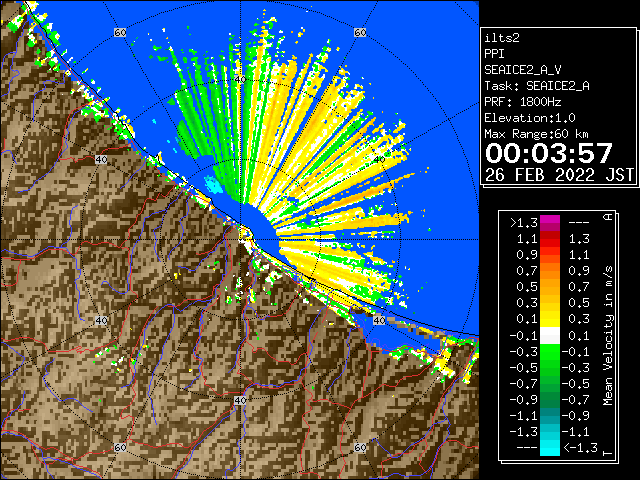Select the "Task: SEAICE2_A" line
Viewport: 640px width, 480px height.
tap(537, 86)
